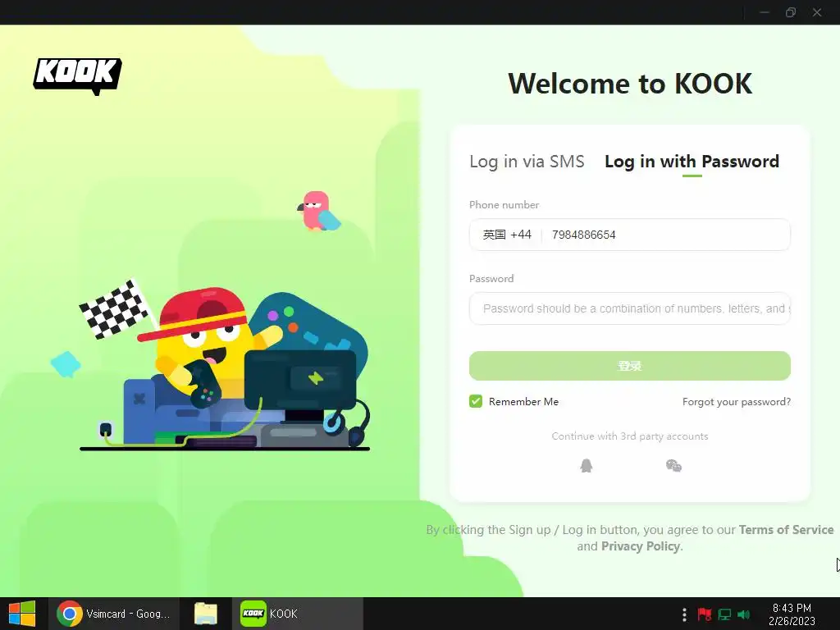This screenshot has height=630, width=840.
Task: Click the phone number field 7984886654
Action: 667,235
